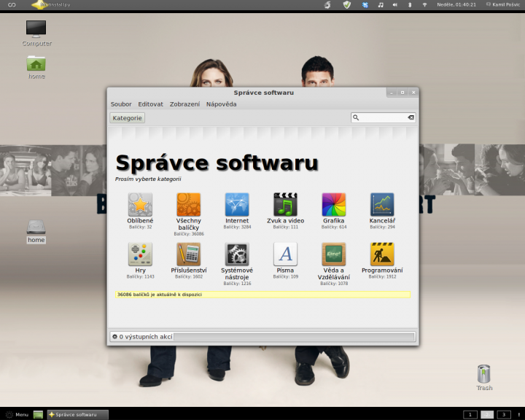Open the Věda a Vzdělávání category
The width and height of the screenshot is (525, 420).
click(334, 254)
